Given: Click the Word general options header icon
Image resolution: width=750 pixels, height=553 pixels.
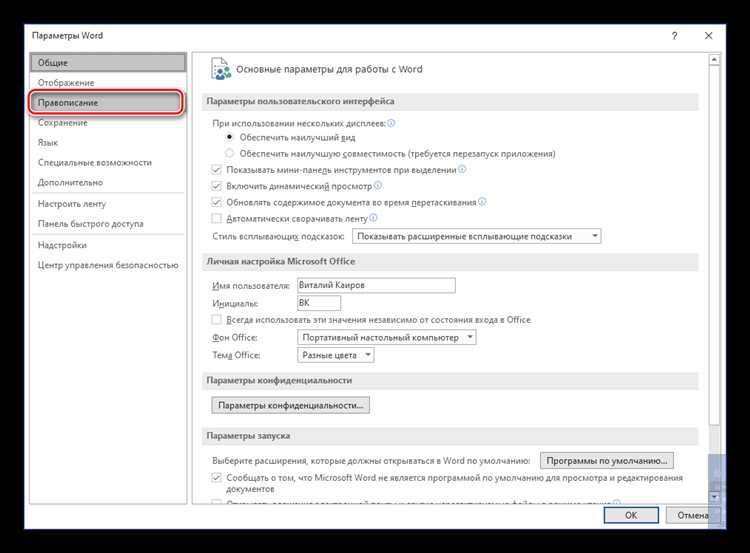Looking at the screenshot, I should pos(221,69).
